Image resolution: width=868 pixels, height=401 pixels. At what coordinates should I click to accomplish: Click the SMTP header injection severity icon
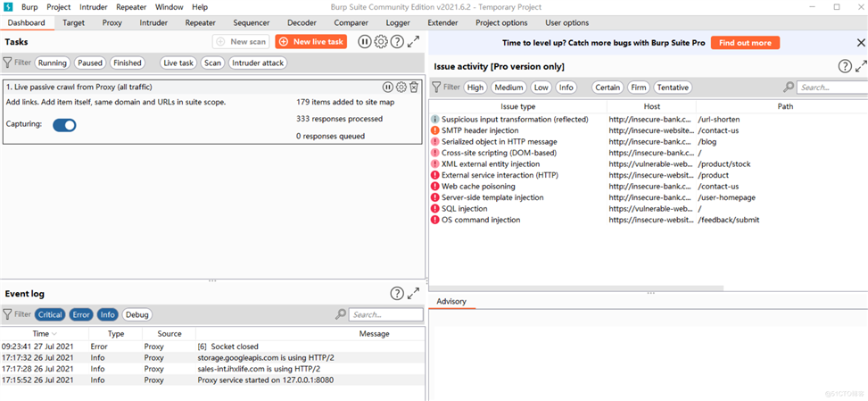point(435,130)
